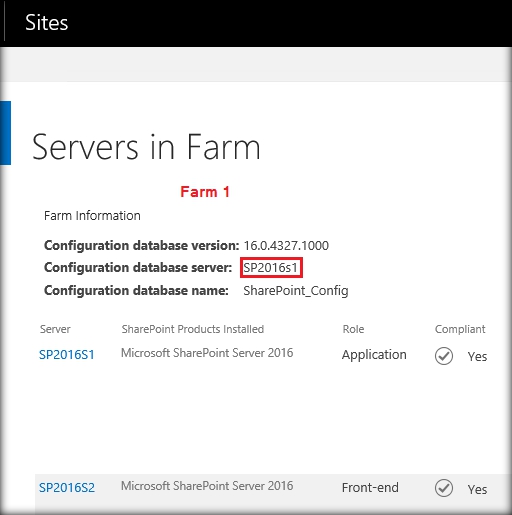Sort by the Compliant column header
Viewport: 512px width, 515px height.
460,329
